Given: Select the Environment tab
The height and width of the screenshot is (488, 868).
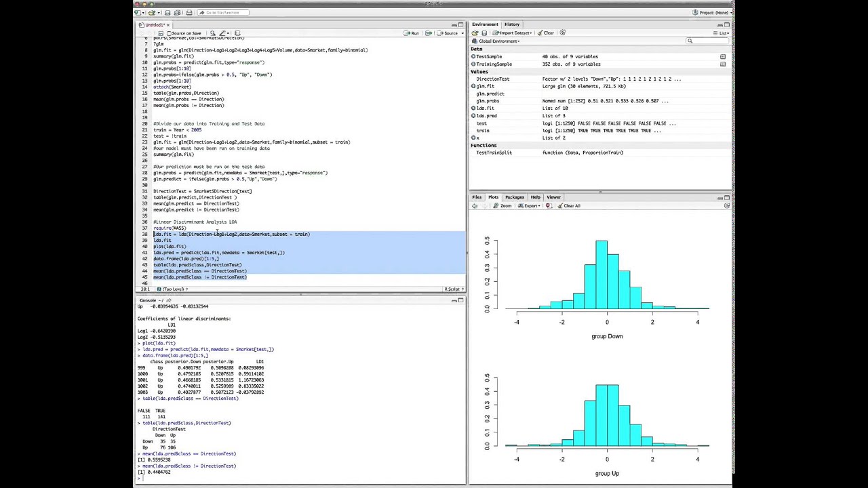Looking at the screenshot, I should (x=485, y=24).
